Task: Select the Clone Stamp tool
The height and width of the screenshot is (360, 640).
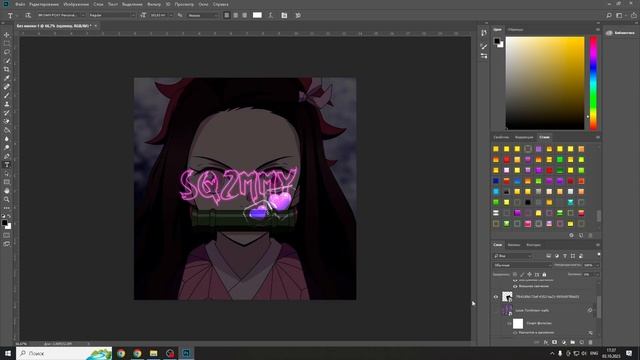Action: (x=7, y=104)
